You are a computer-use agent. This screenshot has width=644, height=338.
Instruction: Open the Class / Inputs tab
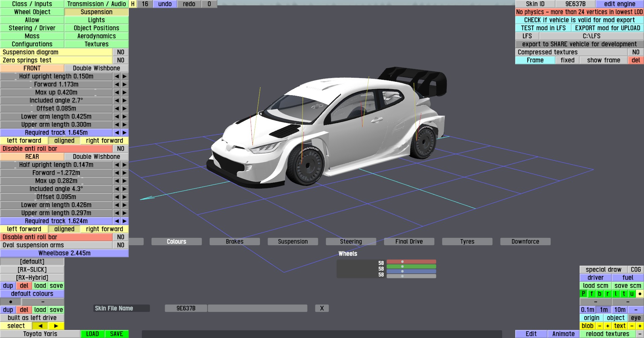[x=32, y=4]
